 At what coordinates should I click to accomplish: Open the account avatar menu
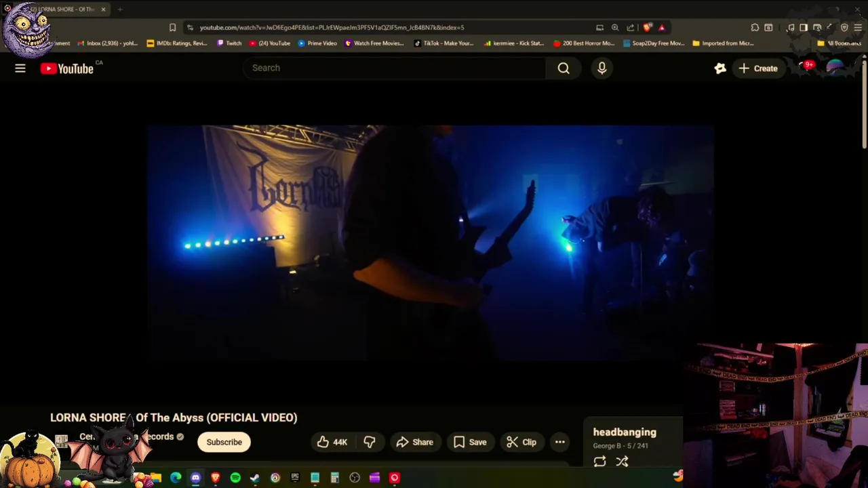tap(836, 68)
